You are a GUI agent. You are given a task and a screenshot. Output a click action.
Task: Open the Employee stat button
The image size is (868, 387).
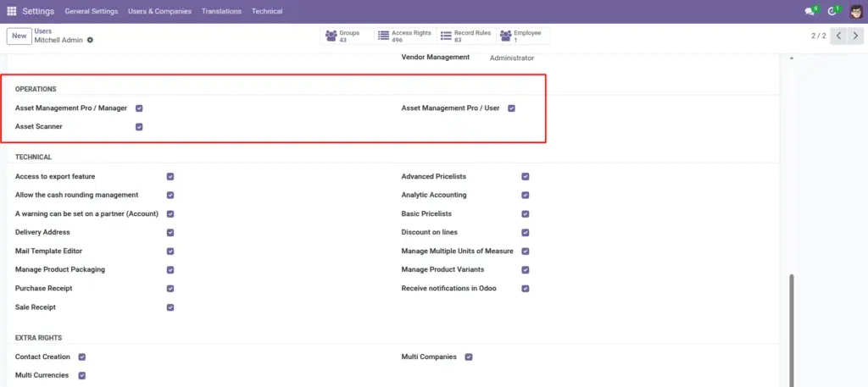point(523,36)
